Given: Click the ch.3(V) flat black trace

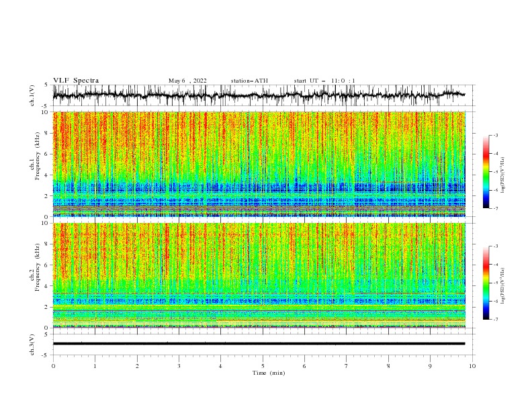Looking at the screenshot, I should [x=259, y=344].
